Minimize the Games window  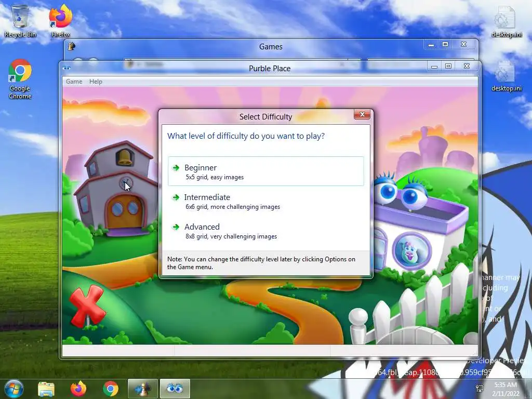(431, 45)
